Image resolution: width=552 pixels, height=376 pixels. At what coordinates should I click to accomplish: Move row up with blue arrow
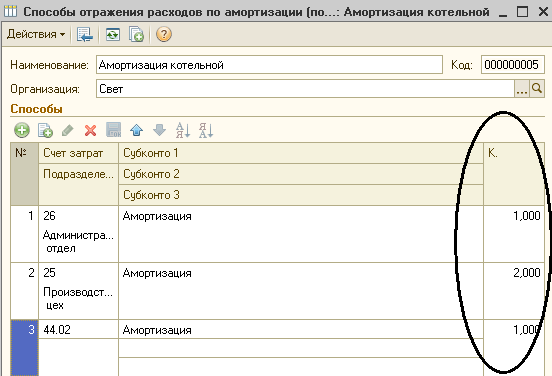pos(137,130)
